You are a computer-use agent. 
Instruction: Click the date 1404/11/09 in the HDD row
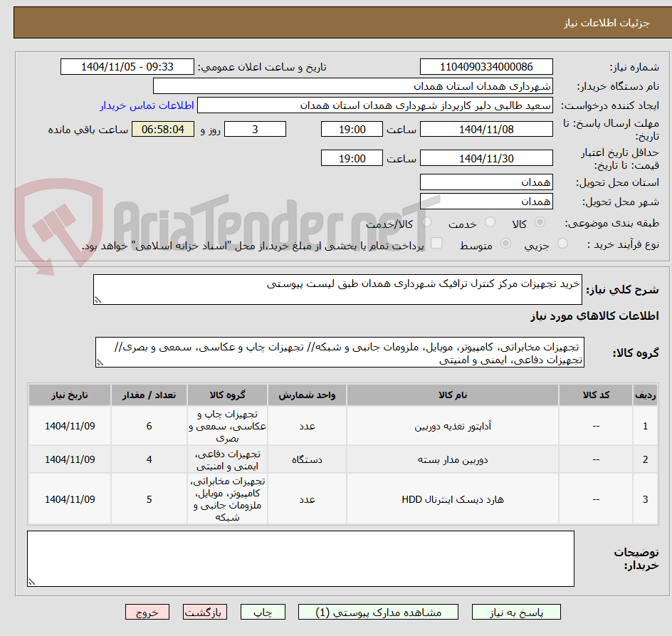[x=70, y=500]
